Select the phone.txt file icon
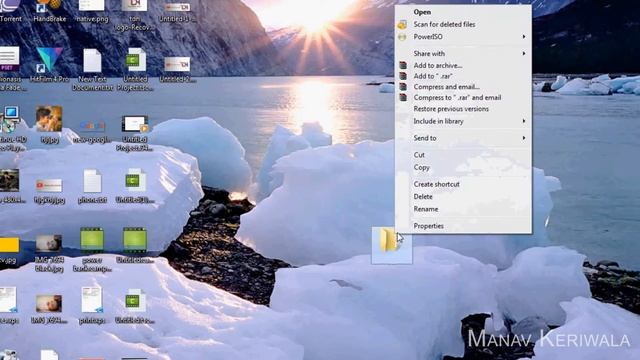 [x=92, y=187]
